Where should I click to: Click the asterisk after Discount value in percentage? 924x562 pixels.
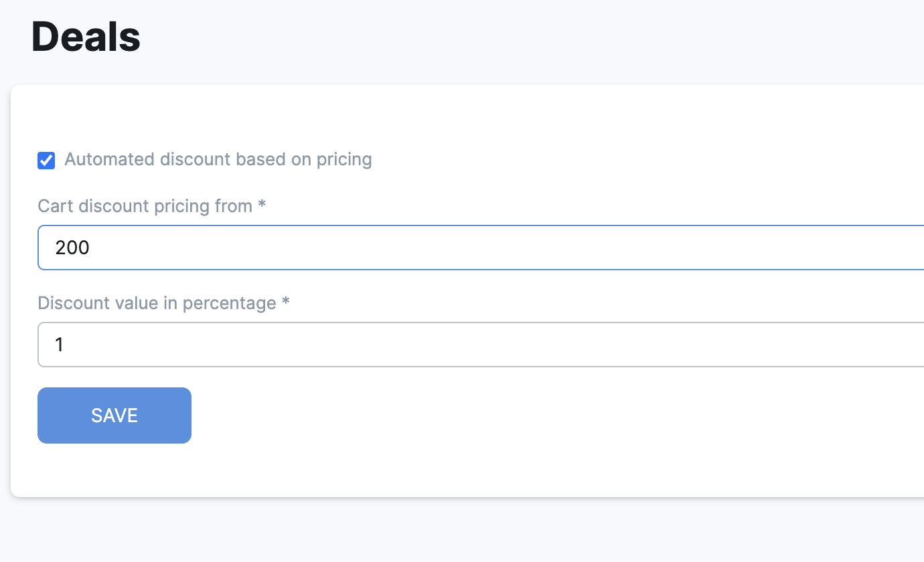pyautogui.click(x=286, y=302)
